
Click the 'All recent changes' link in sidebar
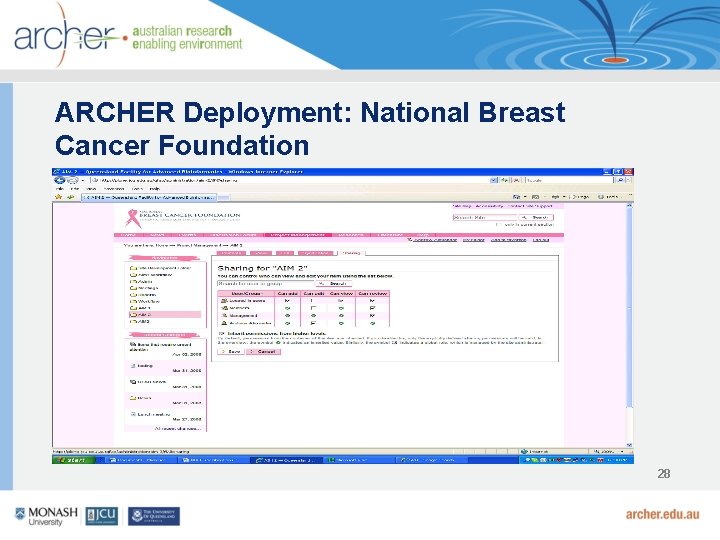coord(178,428)
